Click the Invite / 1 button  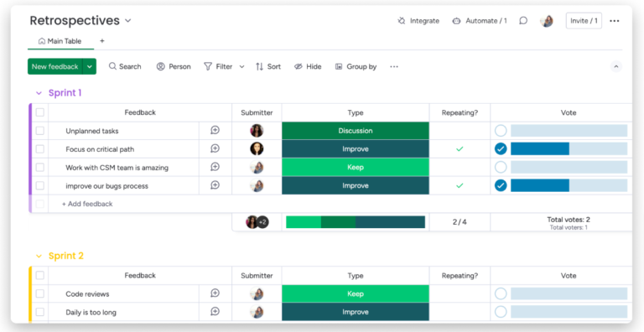584,21
